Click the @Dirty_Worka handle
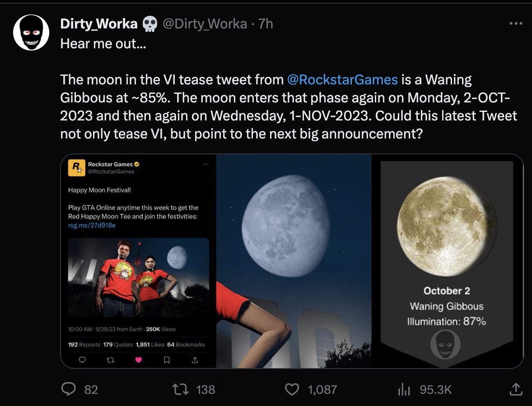This screenshot has width=532, height=406. click(x=205, y=23)
